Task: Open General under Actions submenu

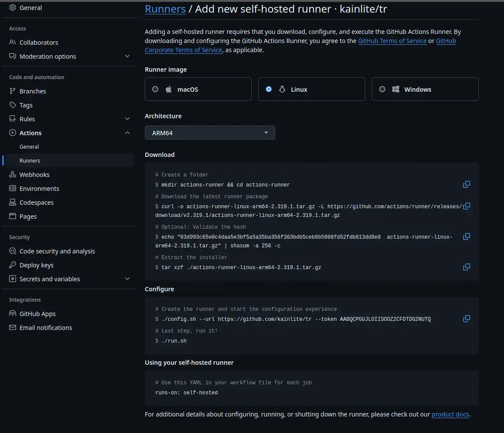Action: (29, 147)
